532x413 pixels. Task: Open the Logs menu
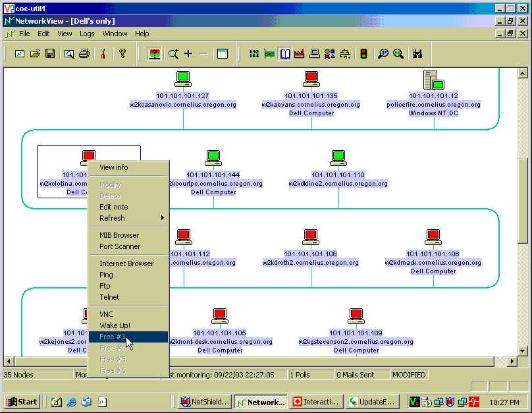coord(87,34)
